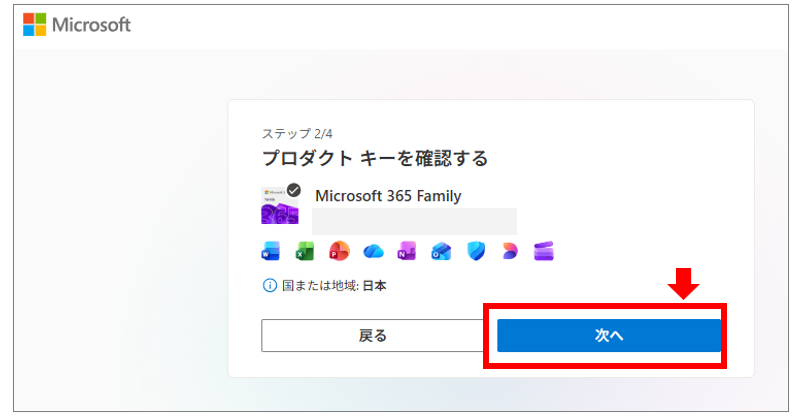Click the info icon beside 国または地域

tap(270, 286)
